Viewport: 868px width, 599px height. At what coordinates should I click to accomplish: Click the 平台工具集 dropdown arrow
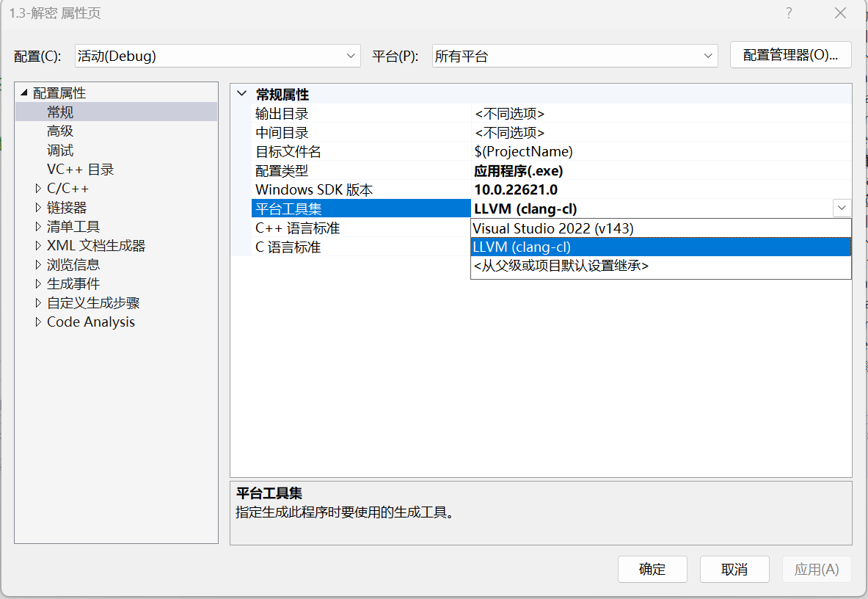click(842, 208)
